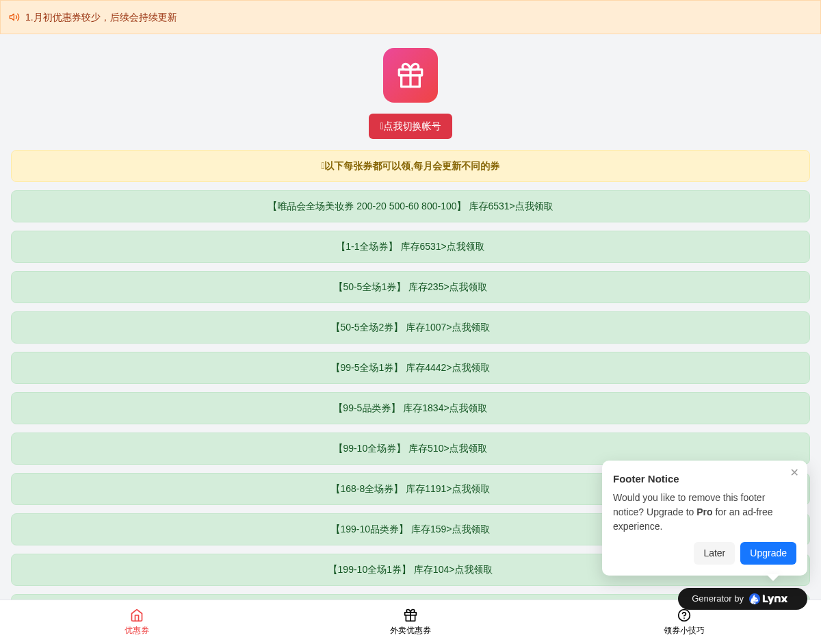This screenshot has width=821, height=644.
Task: Click the question mark help icon
Action: [684, 615]
